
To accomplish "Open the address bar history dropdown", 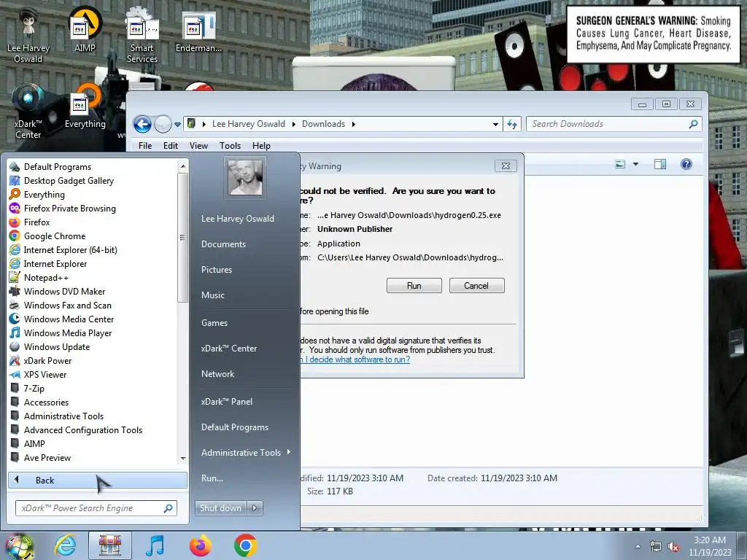I will [x=495, y=124].
